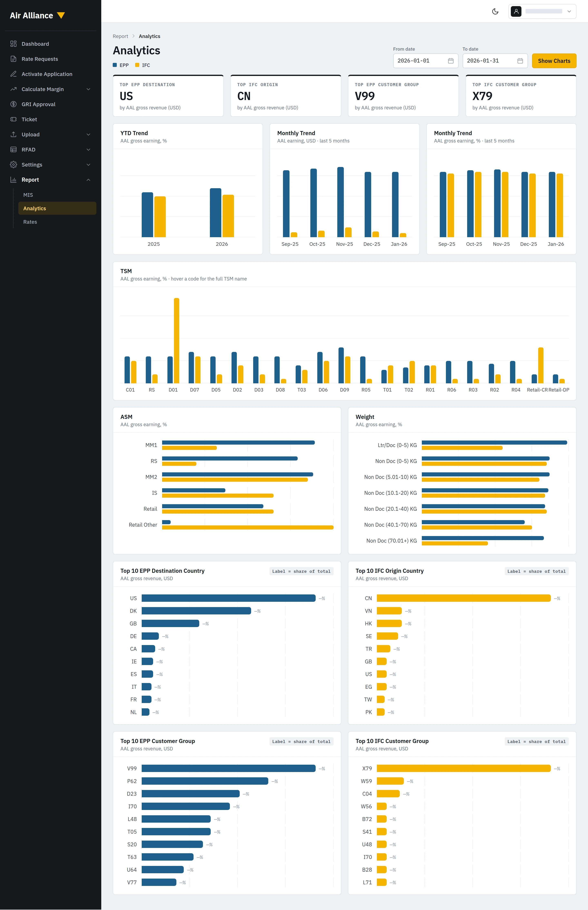Click the Report bar chart icon
The image size is (588, 910).
[13, 180]
